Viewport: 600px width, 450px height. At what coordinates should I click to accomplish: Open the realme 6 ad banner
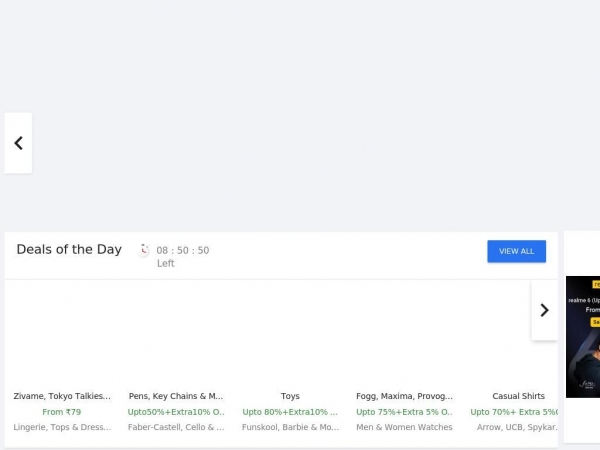[x=583, y=337]
